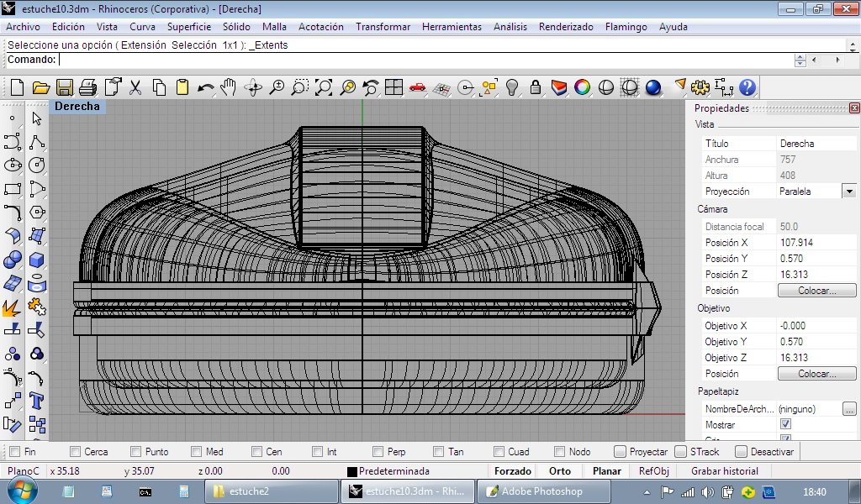Click the padlock Lock objects icon
Image resolution: width=861 pixels, height=504 pixels.
click(535, 87)
